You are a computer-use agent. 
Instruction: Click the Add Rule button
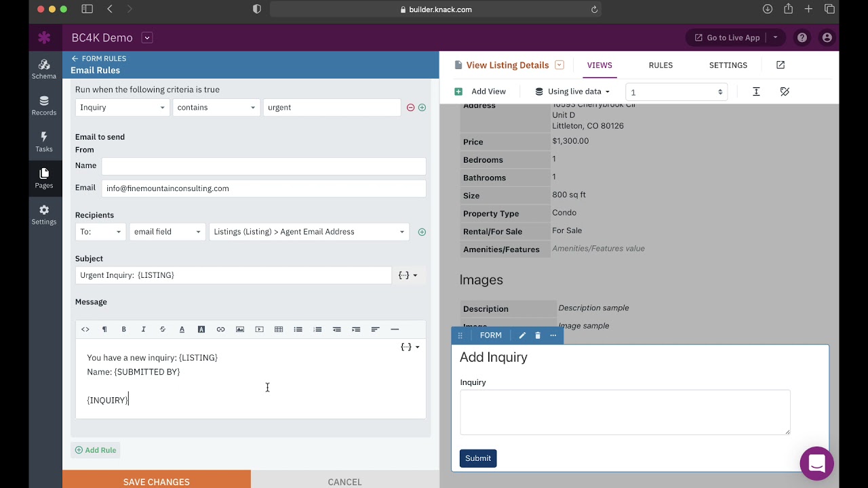pyautogui.click(x=96, y=450)
